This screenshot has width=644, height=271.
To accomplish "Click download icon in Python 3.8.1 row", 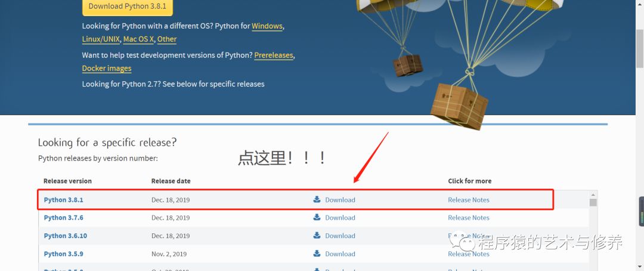I will tap(317, 199).
